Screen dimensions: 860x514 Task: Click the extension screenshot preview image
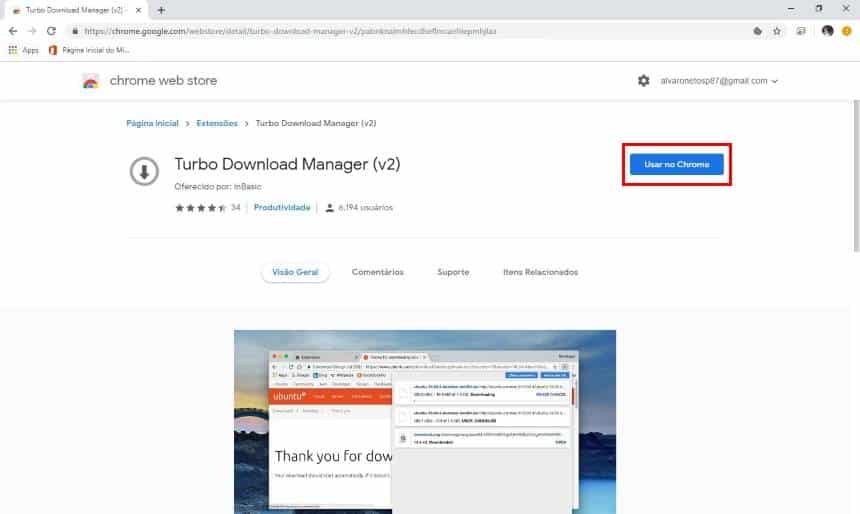point(425,422)
